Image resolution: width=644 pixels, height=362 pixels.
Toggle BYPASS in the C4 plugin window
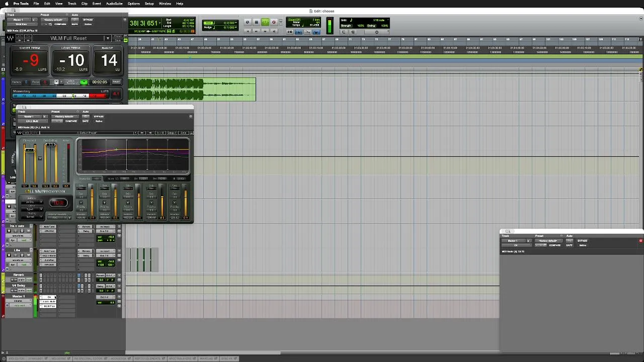click(583, 241)
